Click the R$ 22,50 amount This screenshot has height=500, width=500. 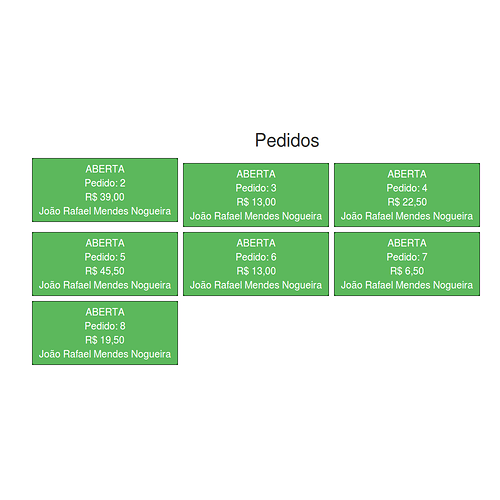click(x=407, y=202)
